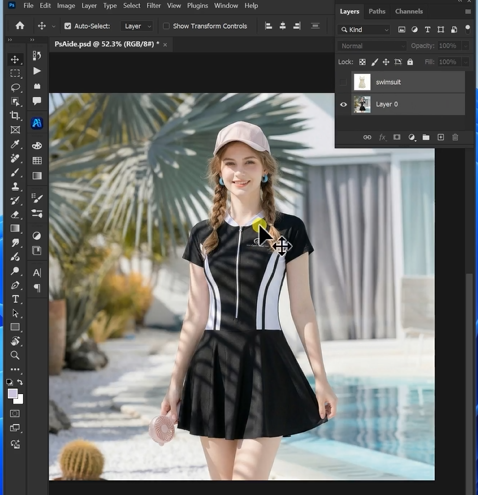Select the Clone Stamp tool
Image resolution: width=478 pixels, height=495 pixels.
point(15,186)
